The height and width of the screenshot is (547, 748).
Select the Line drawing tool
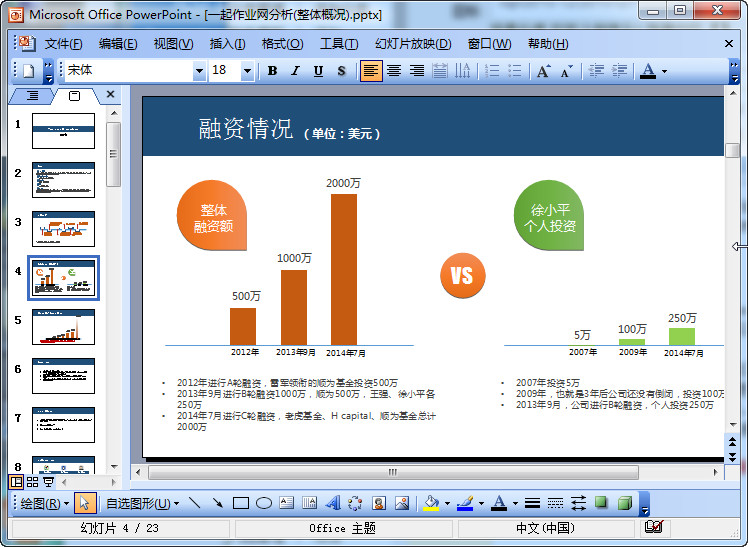(x=194, y=503)
